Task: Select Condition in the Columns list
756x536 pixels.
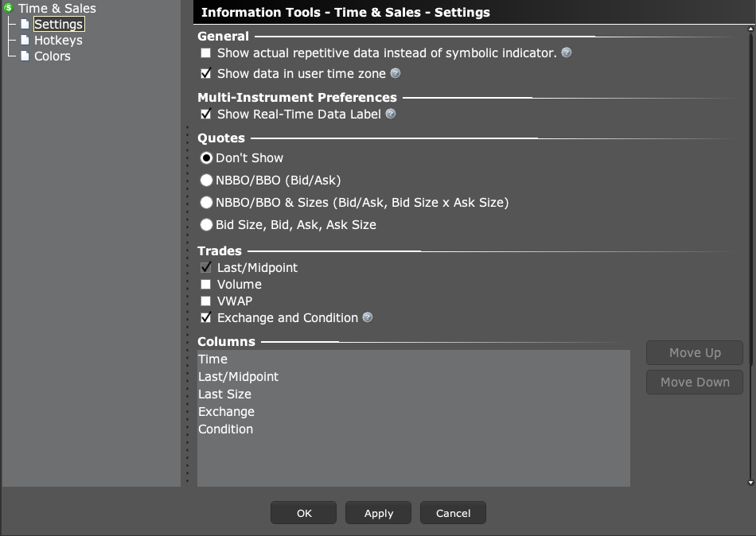Action: pyautogui.click(x=414, y=429)
